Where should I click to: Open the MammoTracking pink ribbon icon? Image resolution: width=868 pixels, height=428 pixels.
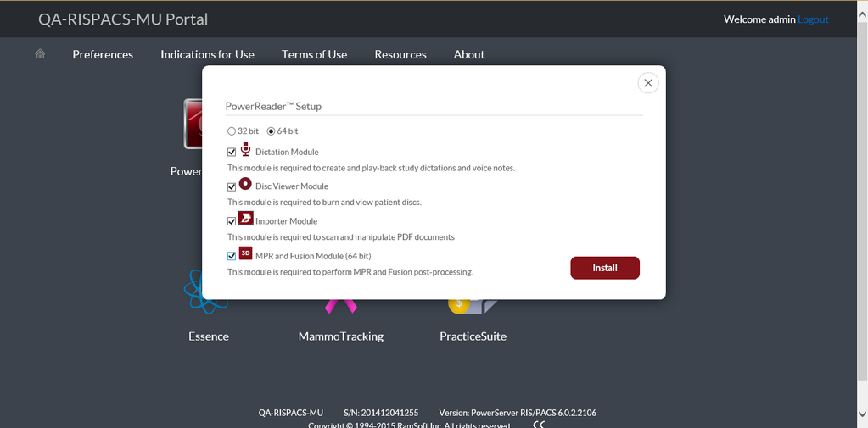pyautogui.click(x=340, y=305)
